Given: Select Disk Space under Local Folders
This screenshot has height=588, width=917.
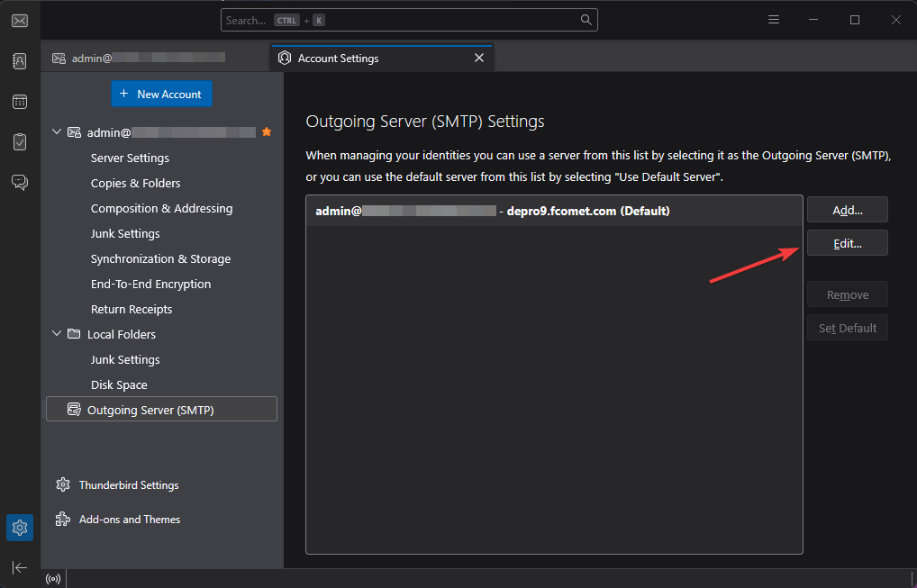Looking at the screenshot, I should 119,384.
